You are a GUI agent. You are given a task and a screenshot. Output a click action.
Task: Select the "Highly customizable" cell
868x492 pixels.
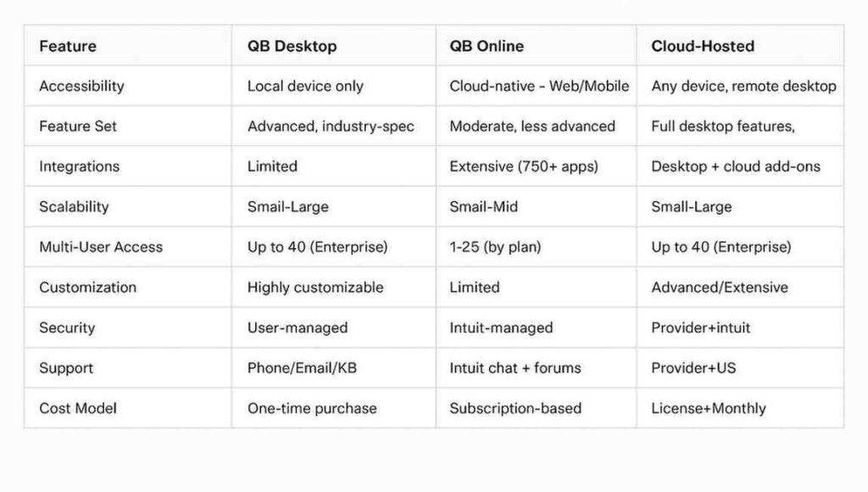[x=315, y=288]
